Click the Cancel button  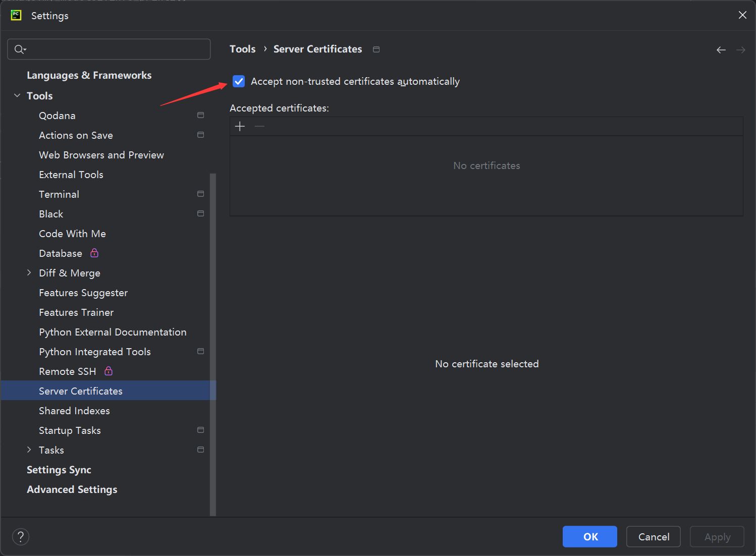tap(653, 537)
